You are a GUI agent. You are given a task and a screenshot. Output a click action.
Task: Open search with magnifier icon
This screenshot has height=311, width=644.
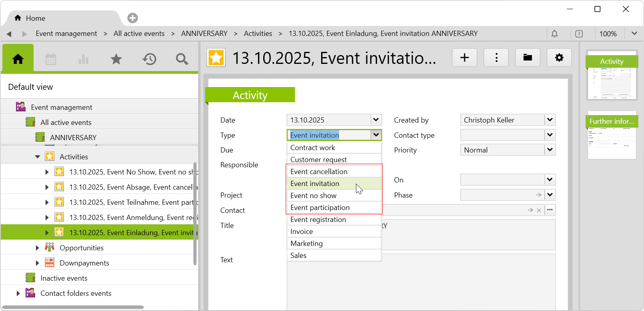click(x=182, y=59)
